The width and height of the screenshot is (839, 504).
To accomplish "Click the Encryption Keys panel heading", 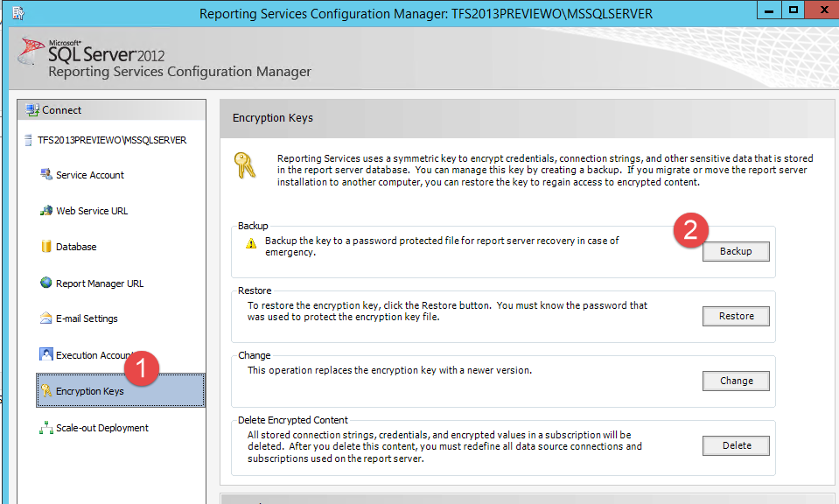I will [x=273, y=118].
